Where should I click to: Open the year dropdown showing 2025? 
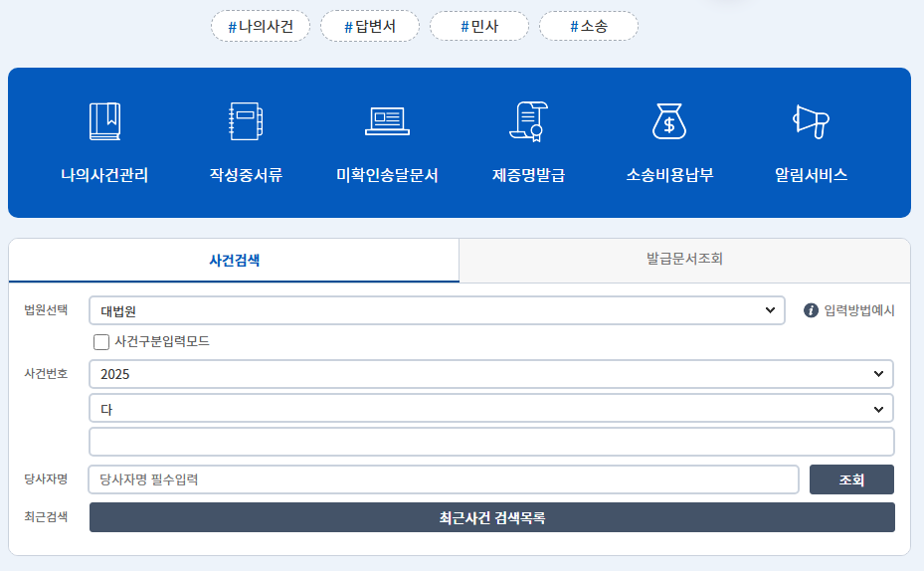pyautogui.click(x=491, y=374)
